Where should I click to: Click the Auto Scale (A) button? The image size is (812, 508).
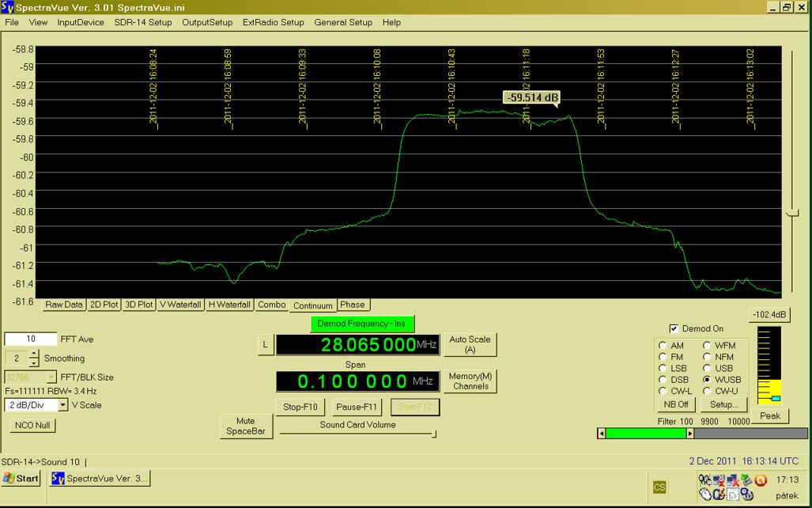point(470,344)
